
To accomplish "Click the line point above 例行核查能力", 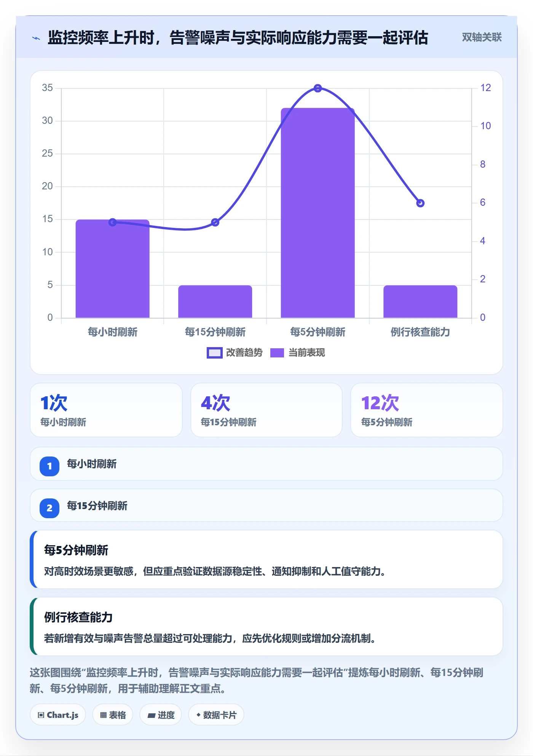I will [x=420, y=203].
